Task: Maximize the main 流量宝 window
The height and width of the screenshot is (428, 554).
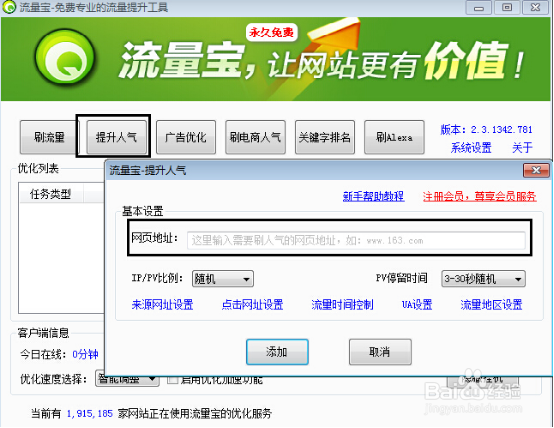Action: tap(507, 7)
